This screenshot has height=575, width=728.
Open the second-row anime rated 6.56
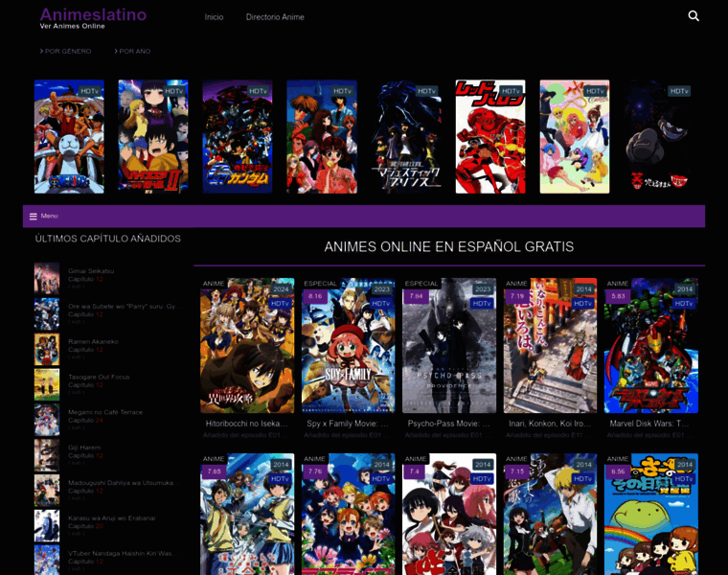(x=651, y=515)
